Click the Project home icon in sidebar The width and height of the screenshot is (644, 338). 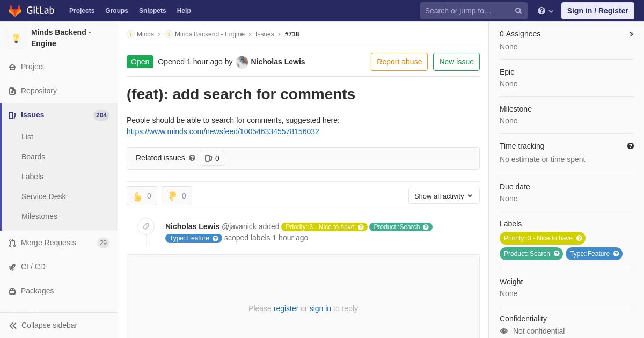[x=12, y=67]
